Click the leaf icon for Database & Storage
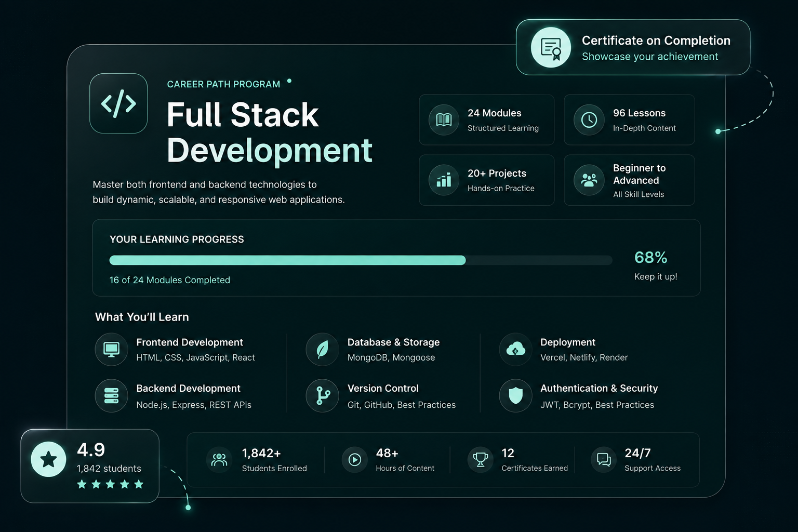Viewport: 798px width, 532px height. [x=322, y=349]
